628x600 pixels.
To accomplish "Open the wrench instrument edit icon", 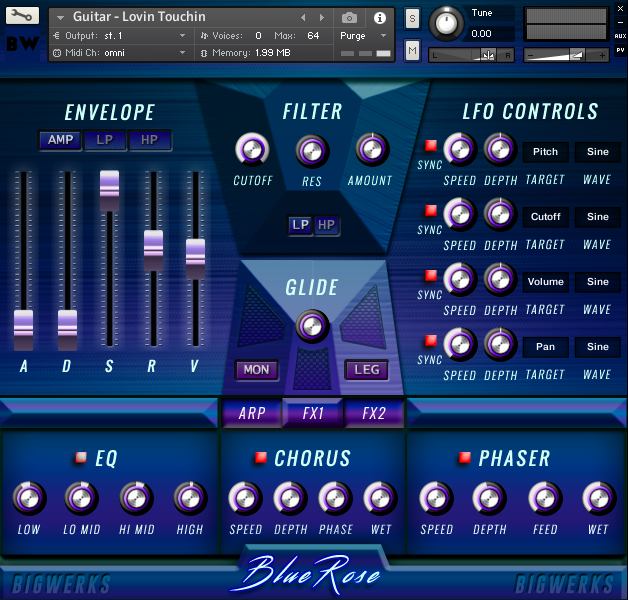I will (22, 16).
